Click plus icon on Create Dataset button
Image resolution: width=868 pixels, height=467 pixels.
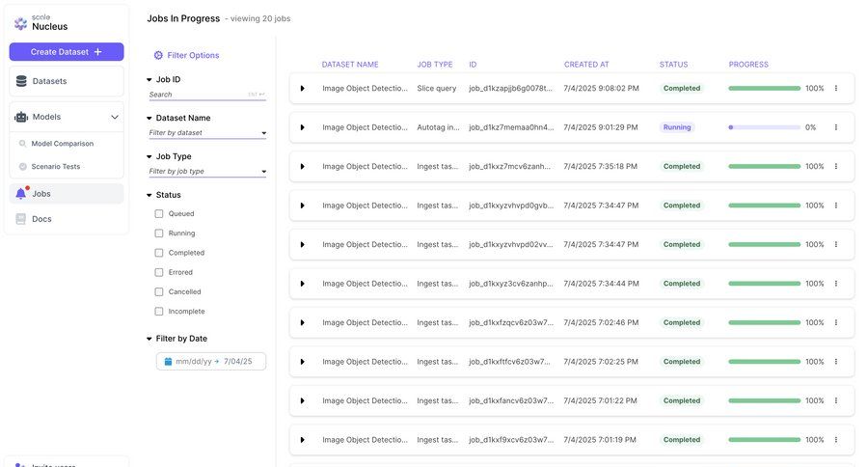98,51
